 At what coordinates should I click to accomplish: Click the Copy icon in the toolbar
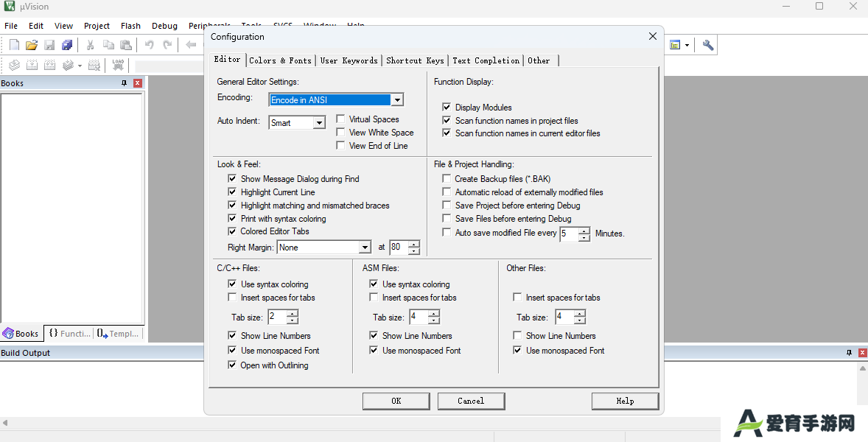tap(108, 45)
